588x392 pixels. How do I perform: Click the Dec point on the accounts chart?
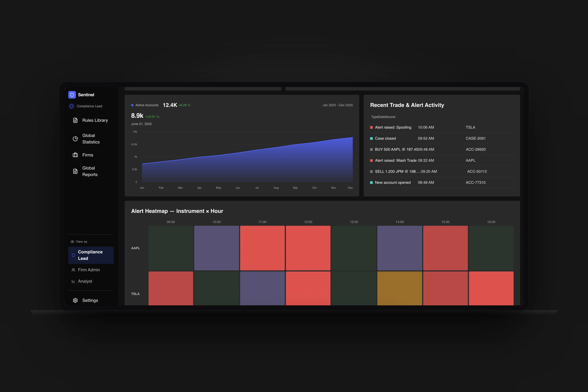(352, 137)
